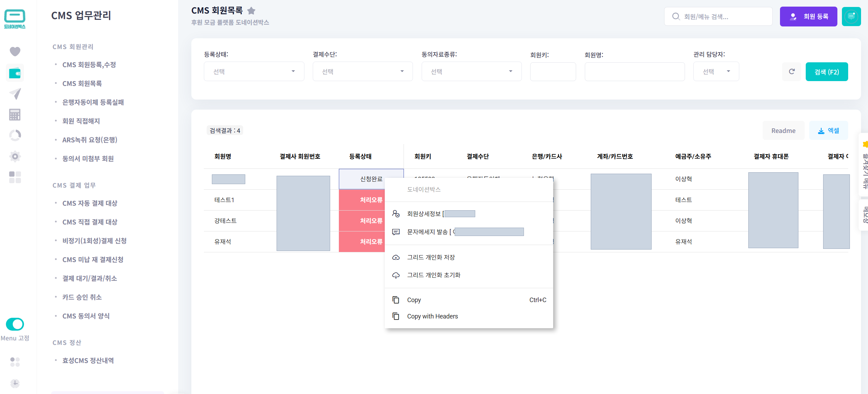Open the grid apps sidebar icon
The image size is (868, 394).
[15, 177]
